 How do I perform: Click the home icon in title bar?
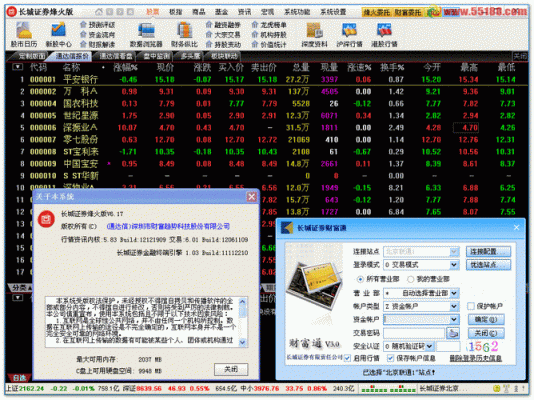point(99,12)
